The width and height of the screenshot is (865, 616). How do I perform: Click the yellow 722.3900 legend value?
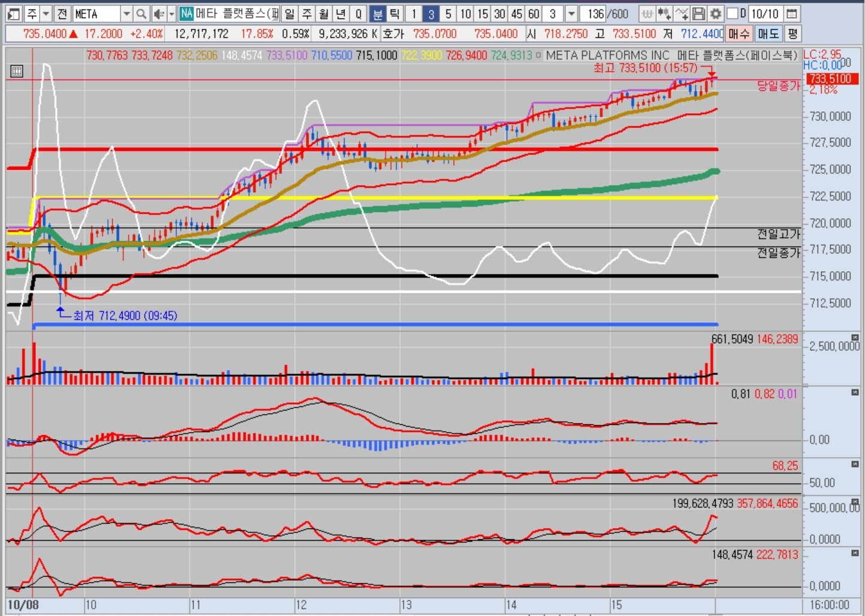(422, 55)
